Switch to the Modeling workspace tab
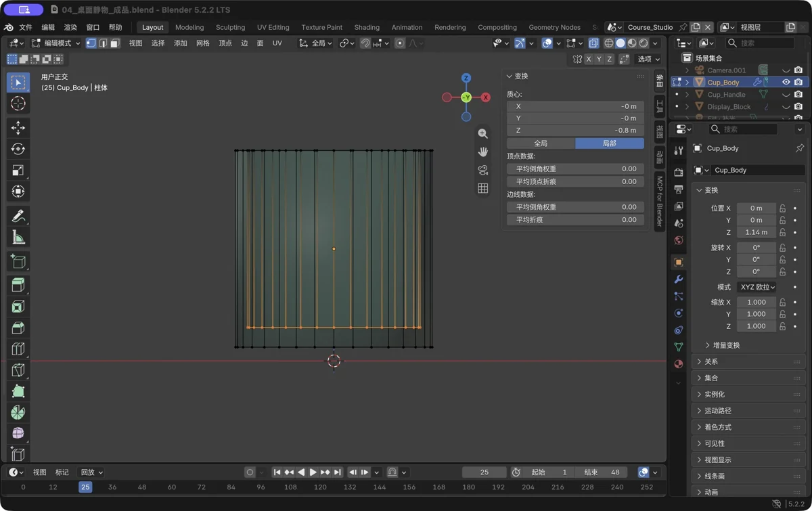812x511 pixels. (x=189, y=28)
